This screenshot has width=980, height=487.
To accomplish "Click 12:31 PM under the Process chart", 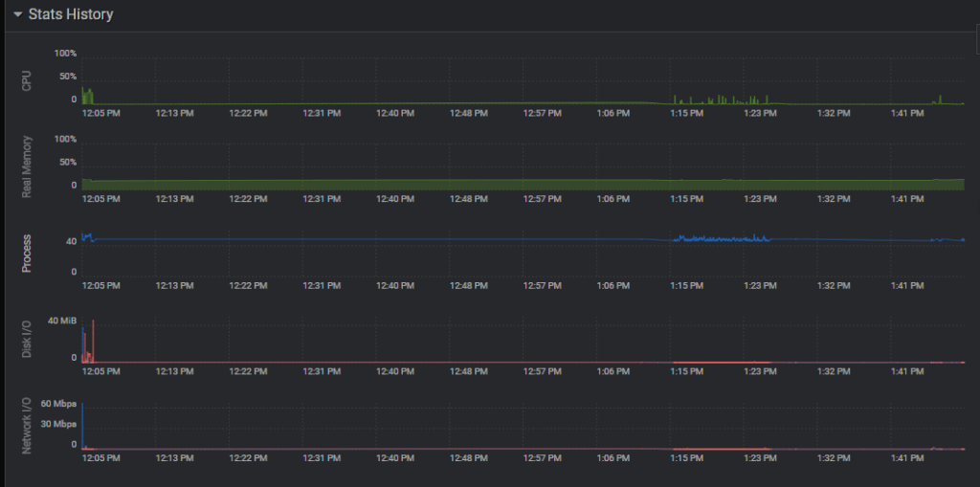I will click(322, 285).
